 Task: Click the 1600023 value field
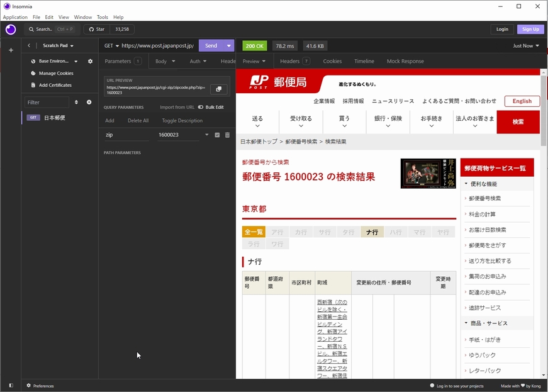178,135
